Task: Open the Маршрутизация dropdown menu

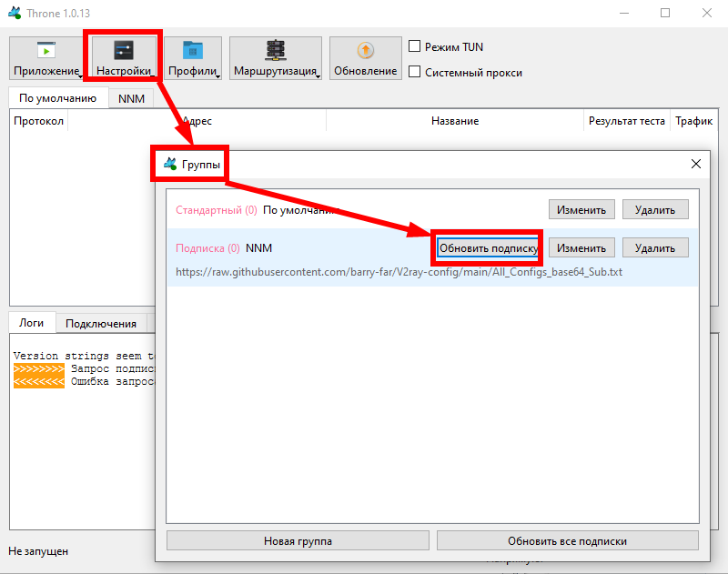Action: pos(275,59)
